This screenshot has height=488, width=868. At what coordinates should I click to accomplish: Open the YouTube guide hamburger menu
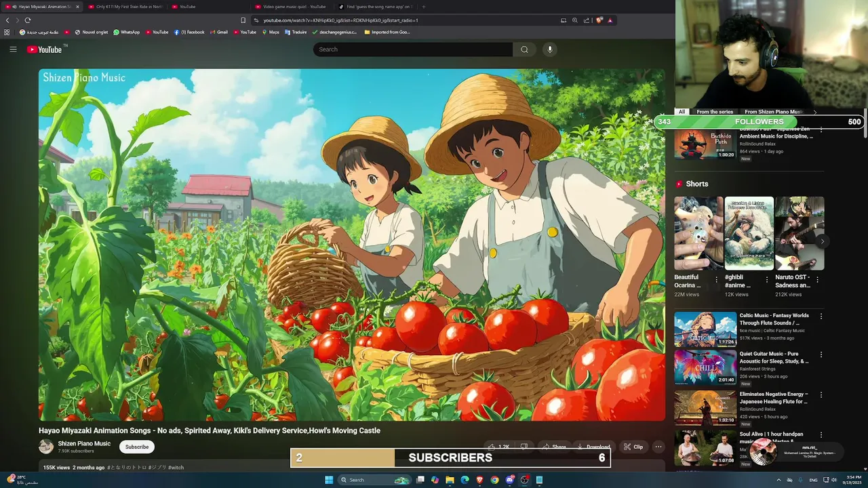[13, 49]
